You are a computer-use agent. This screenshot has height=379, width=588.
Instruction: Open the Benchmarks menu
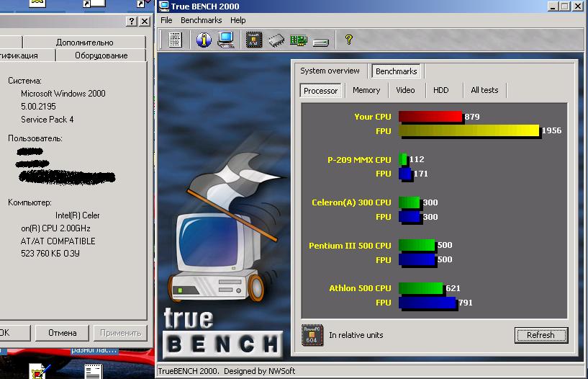coord(202,20)
